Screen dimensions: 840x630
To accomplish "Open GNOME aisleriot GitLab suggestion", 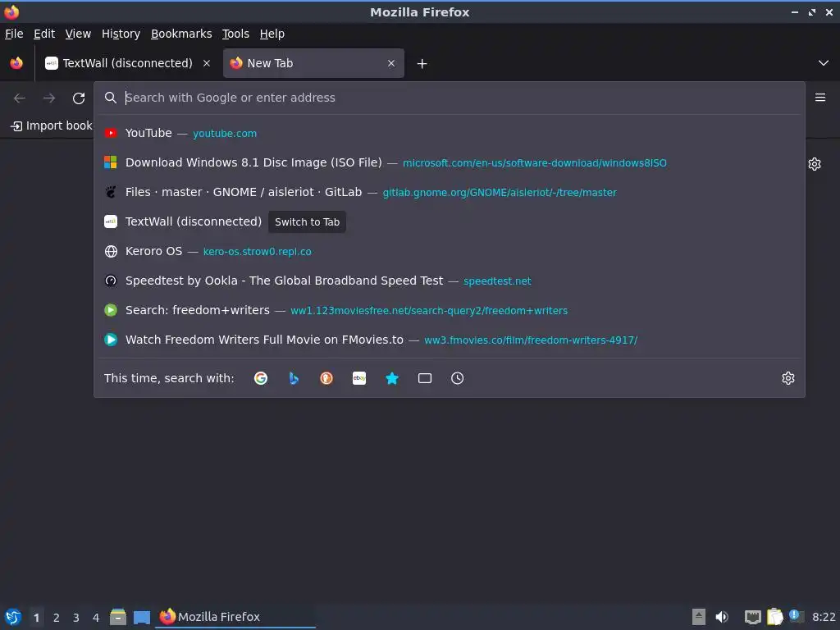I will pos(450,192).
